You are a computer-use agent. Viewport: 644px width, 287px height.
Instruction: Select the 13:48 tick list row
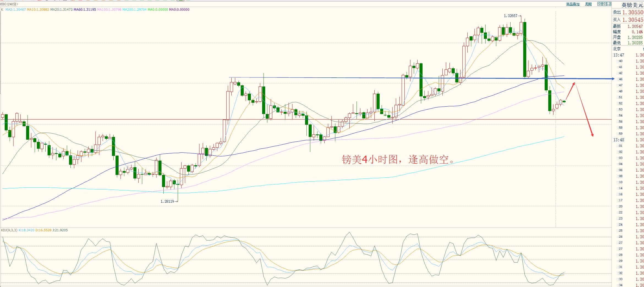point(618,140)
